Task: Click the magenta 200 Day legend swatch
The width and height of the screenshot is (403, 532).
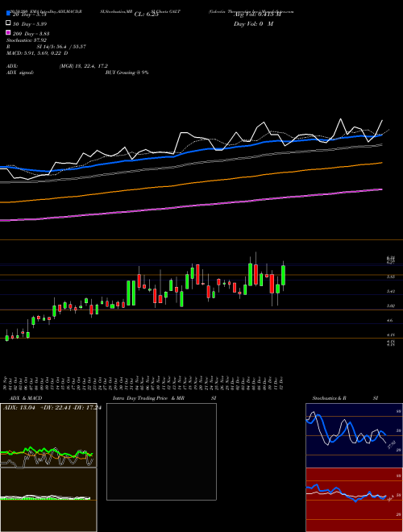Action: pyautogui.click(x=8, y=32)
